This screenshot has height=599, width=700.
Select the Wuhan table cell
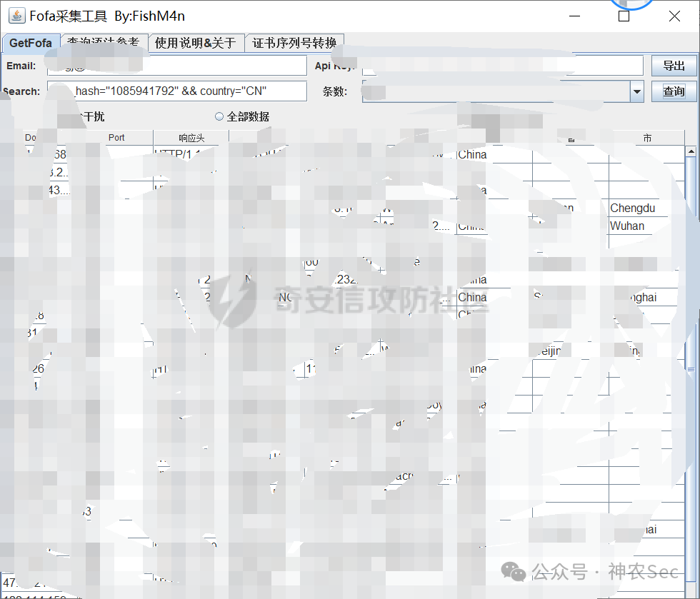click(646, 226)
